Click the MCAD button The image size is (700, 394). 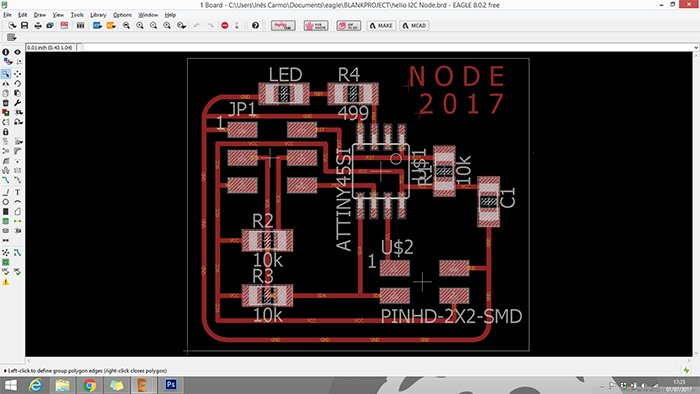[414, 25]
